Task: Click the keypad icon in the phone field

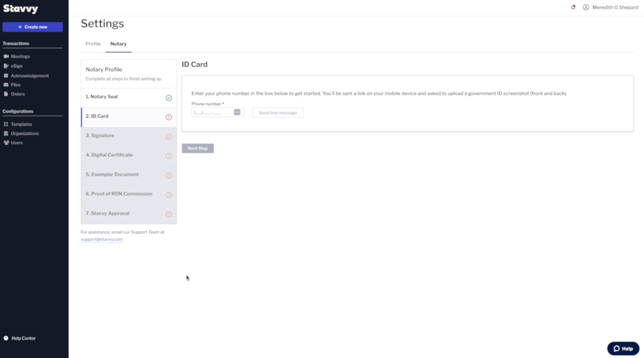Action: pos(237,112)
